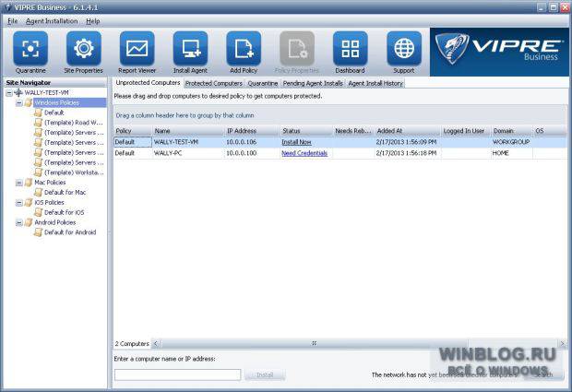Select the Default for Mac tree item
This screenshot has width=572, height=392.
[65, 192]
